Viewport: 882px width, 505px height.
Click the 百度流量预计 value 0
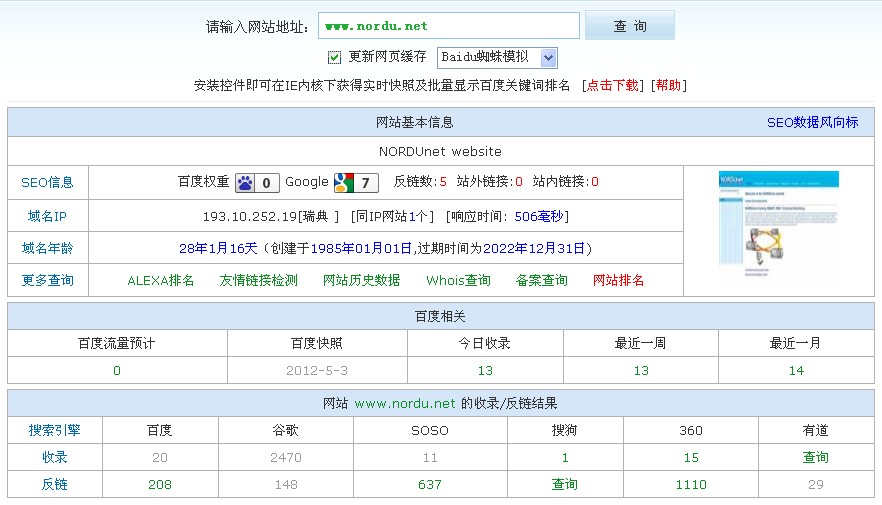point(117,371)
